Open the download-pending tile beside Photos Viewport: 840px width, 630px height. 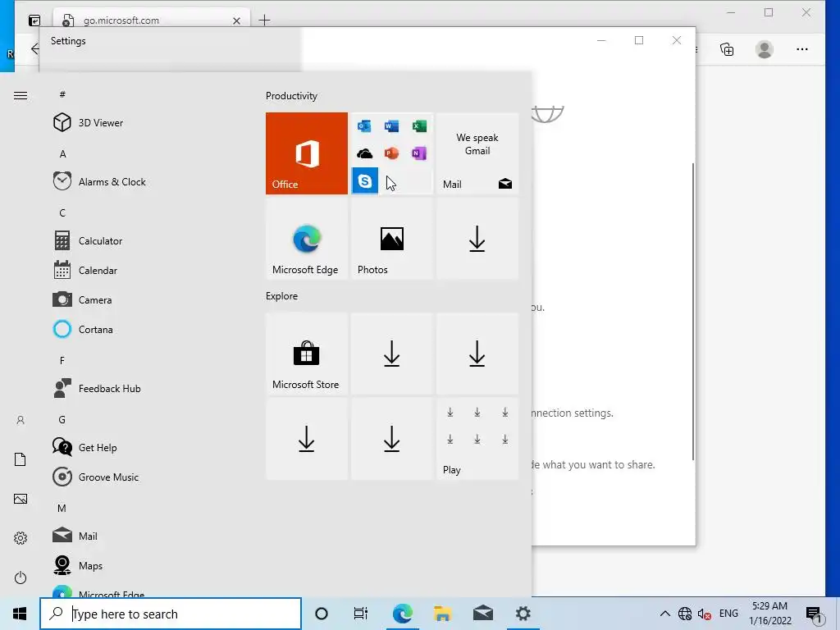coord(477,239)
